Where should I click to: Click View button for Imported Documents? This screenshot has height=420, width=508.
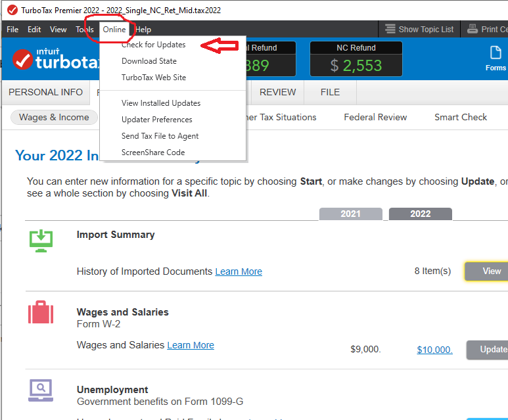[x=486, y=271]
